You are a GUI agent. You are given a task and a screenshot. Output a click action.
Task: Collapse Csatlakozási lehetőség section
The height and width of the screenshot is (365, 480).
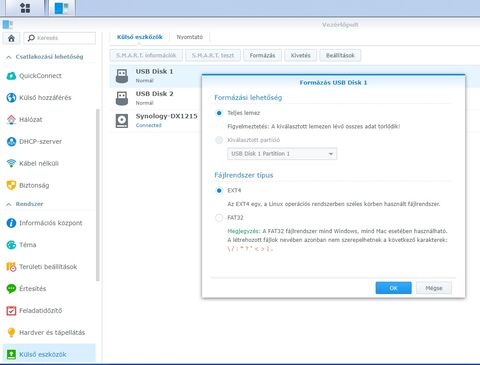9,57
